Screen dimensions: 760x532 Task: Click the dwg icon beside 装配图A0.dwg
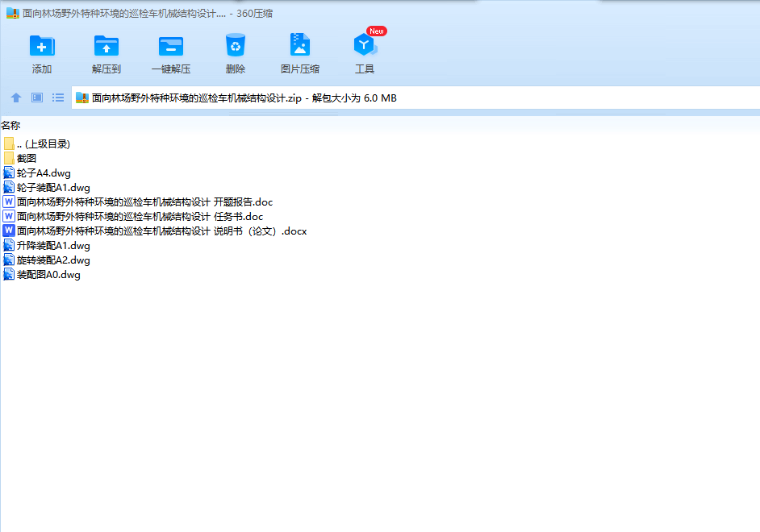9,275
